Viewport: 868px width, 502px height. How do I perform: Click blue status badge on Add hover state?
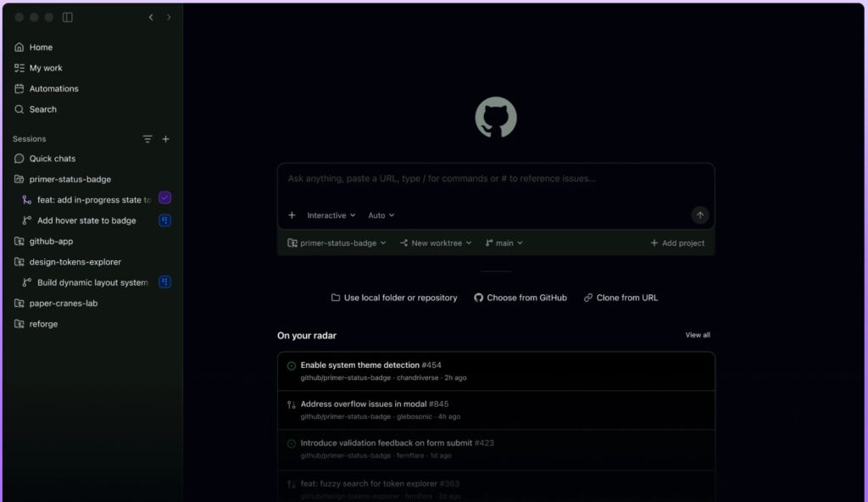pos(164,220)
